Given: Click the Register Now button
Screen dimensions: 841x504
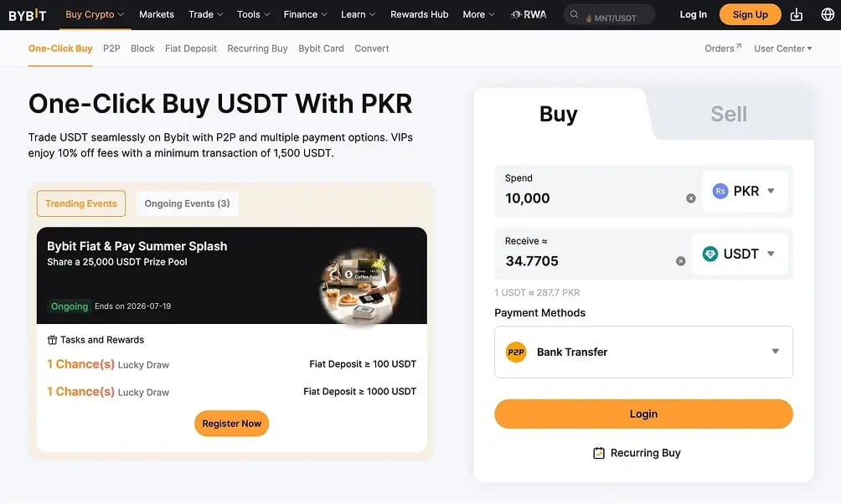Looking at the screenshot, I should coord(232,424).
